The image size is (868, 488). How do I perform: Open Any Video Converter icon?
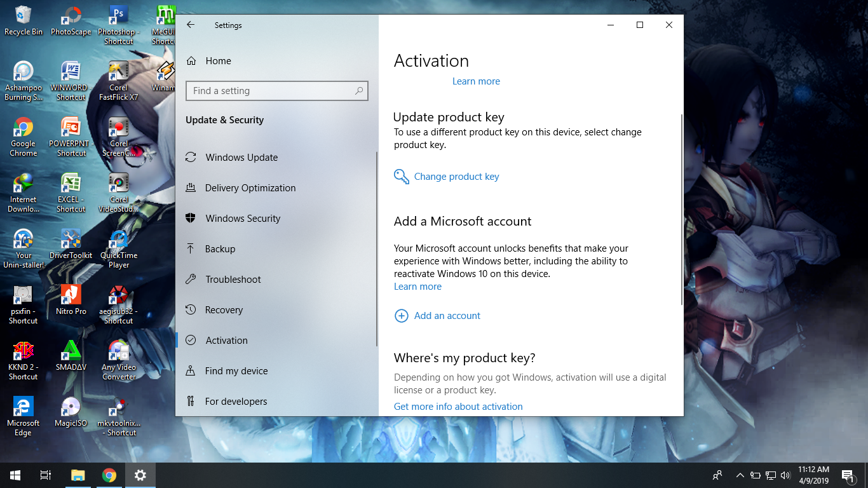point(119,361)
